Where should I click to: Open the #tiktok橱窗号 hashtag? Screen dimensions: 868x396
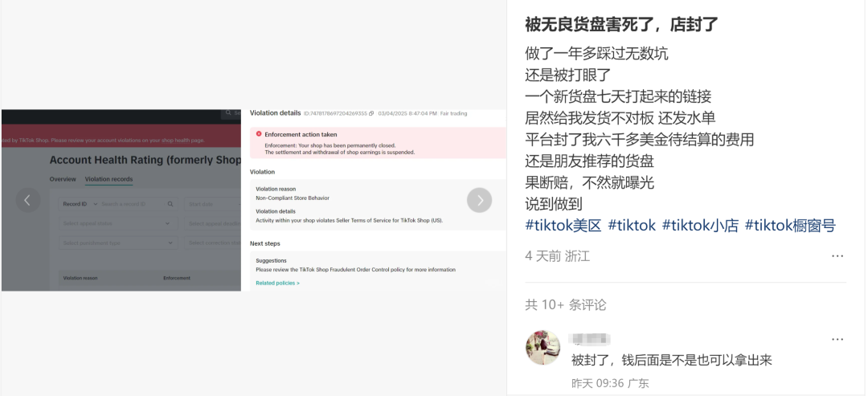pos(790,225)
